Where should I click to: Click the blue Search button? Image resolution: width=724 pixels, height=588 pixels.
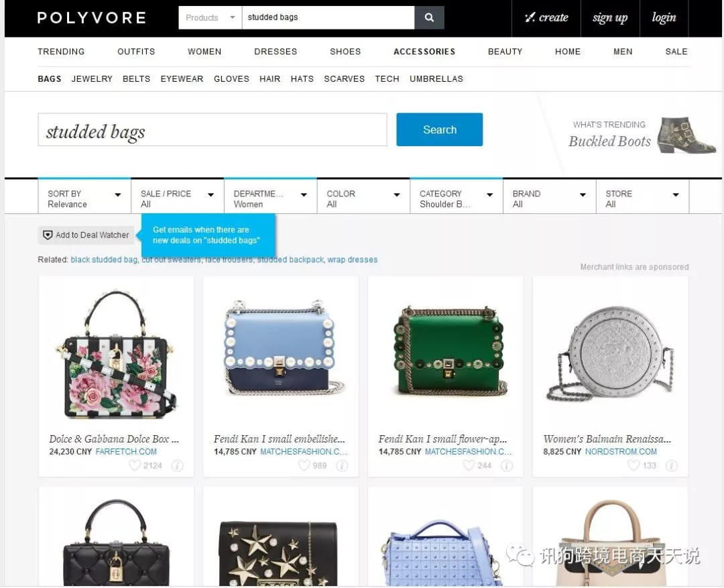(x=440, y=129)
